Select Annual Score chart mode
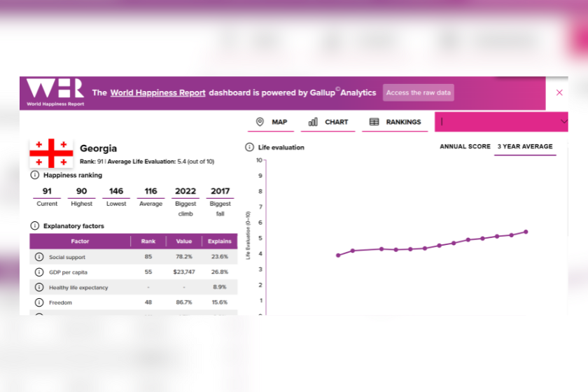 (464, 147)
